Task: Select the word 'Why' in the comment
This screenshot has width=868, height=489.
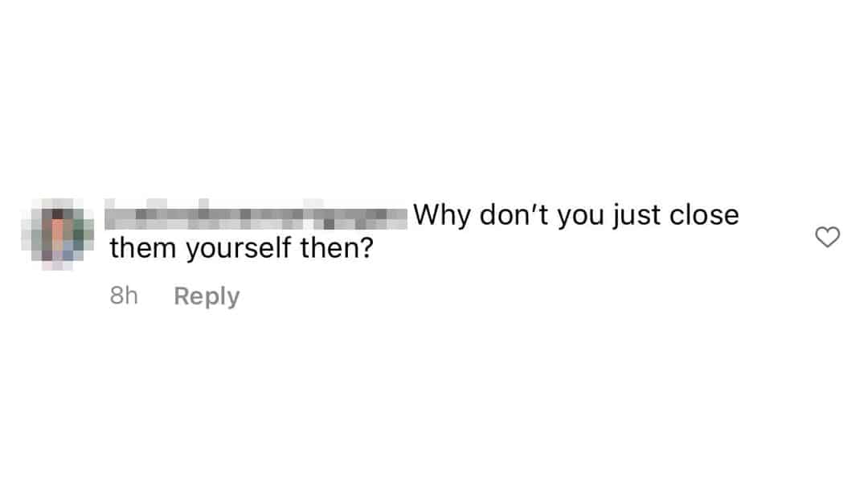Action: coord(442,215)
